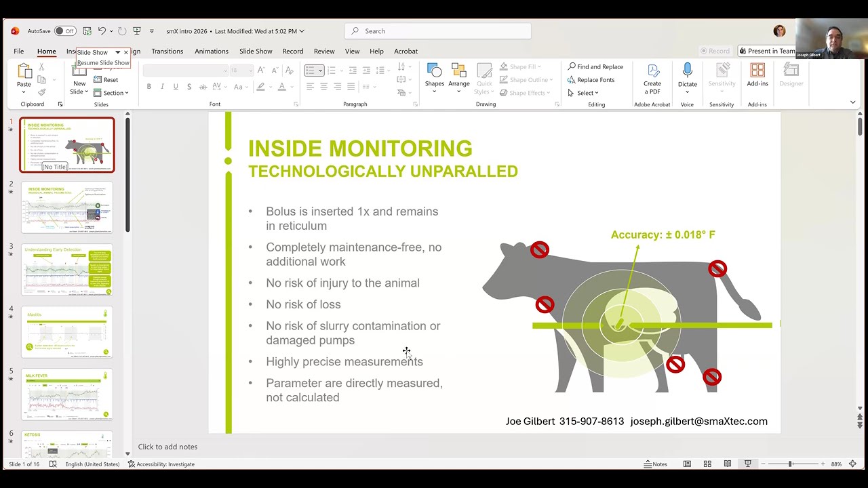868x488 pixels.
Task: Click the Save icon in title bar
Action: click(87, 31)
